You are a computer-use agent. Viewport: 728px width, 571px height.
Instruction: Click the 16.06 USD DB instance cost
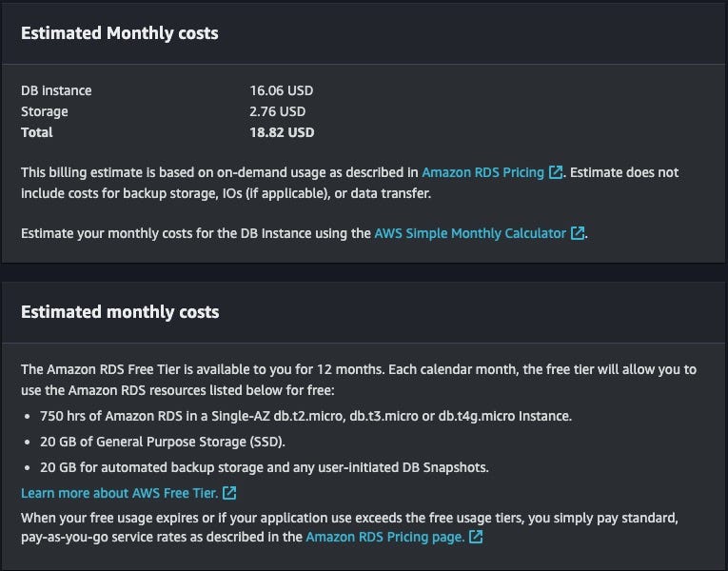click(281, 90)
